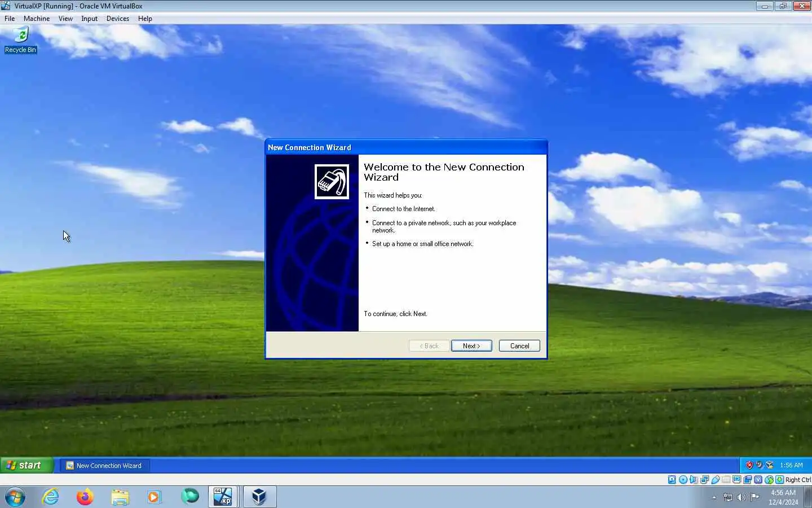812x508 pixels.
Task: Click 'Set up a home or small office network.'
Action: pyautogui.click(x=422, y=244)
